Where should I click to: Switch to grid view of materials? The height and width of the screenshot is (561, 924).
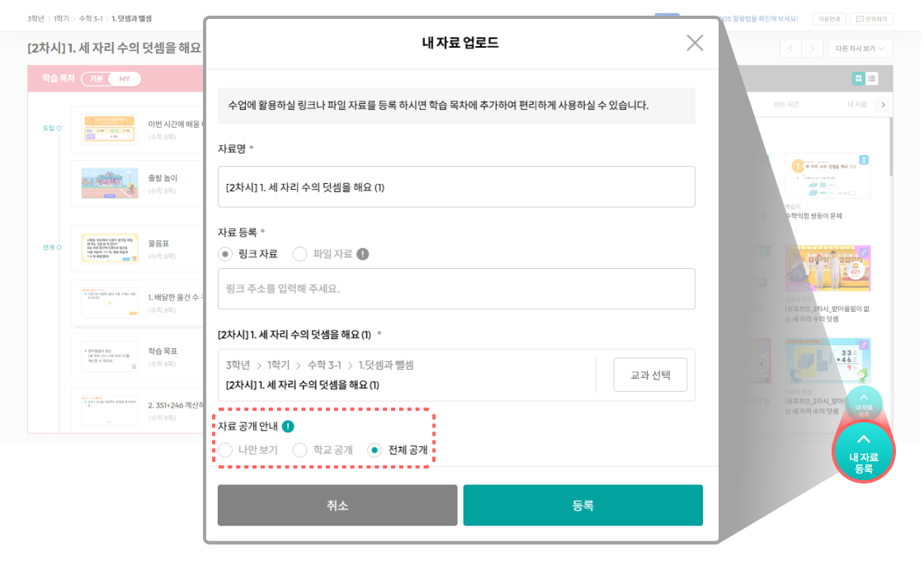pyautogui.click(x=859, y=78)
